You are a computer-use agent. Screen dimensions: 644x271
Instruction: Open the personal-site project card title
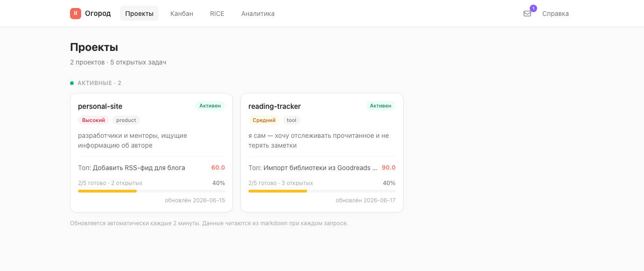click(100, 106)
